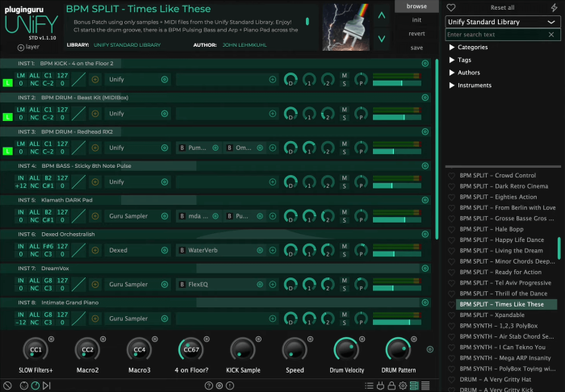
Task: Toggle the green L button on INST 3
Action: pyautogui.click(x=7, y=151)
